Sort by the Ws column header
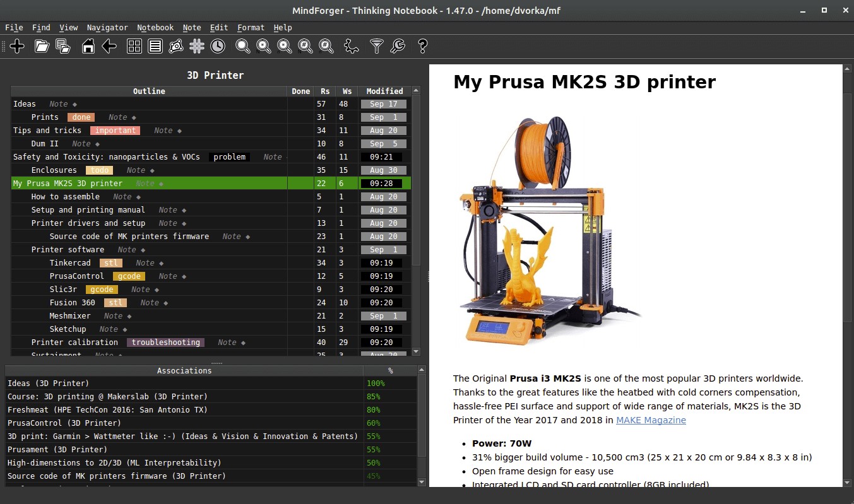 pyautogui.click(x=347, y=91)
